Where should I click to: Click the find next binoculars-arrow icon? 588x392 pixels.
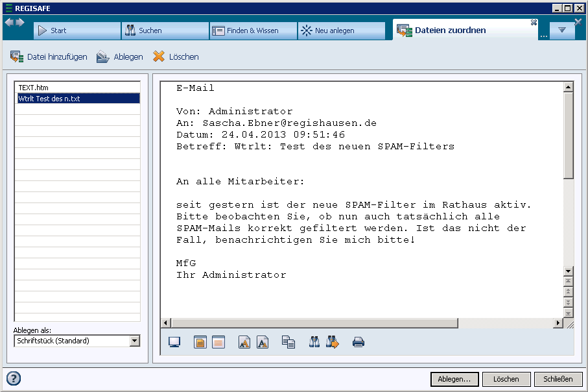(333, 342)
